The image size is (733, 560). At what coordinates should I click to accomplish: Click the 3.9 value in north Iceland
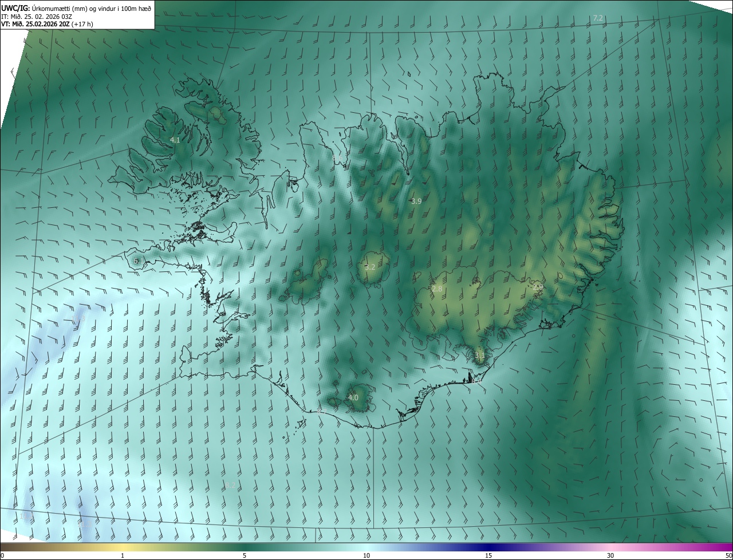tap(416, 201)
